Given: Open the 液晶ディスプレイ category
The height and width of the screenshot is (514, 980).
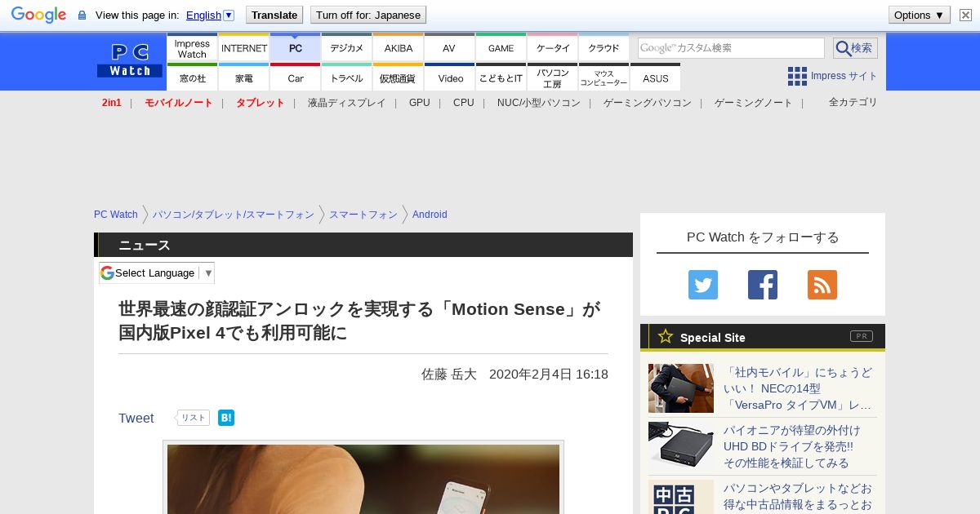Looking at the screenshot, I should [346, 103].
